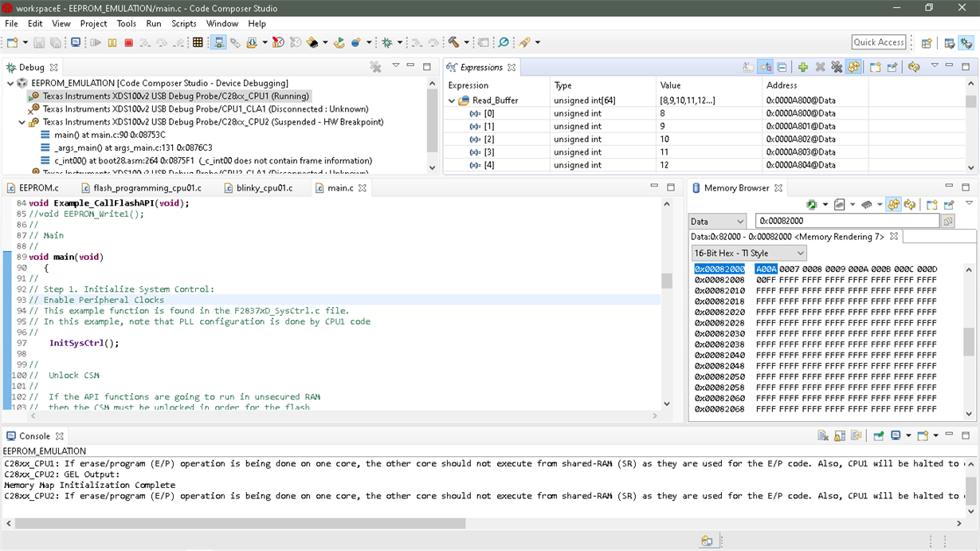Click the console horizontal scrollbar thumb
This screenshot has height=551, width=980.
[239, 524]
